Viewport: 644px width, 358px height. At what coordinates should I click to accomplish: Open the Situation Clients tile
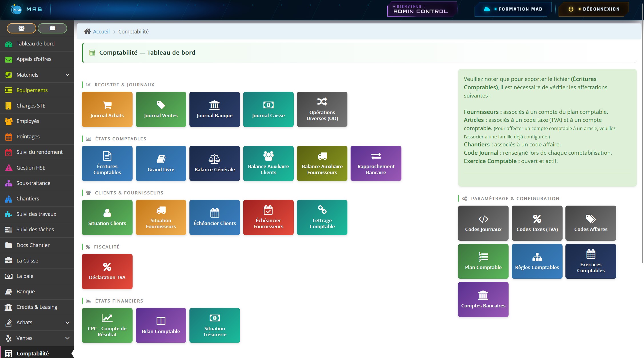107,217
